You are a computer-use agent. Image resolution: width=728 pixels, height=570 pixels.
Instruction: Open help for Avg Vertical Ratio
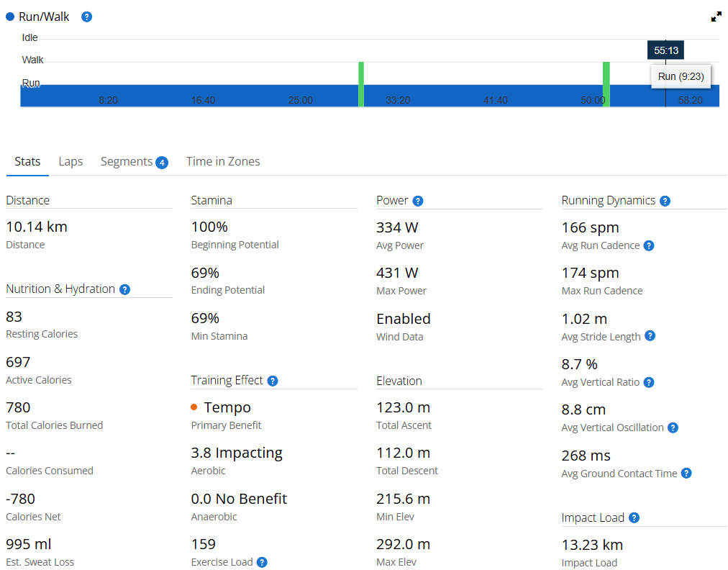(x=649, y=382)
